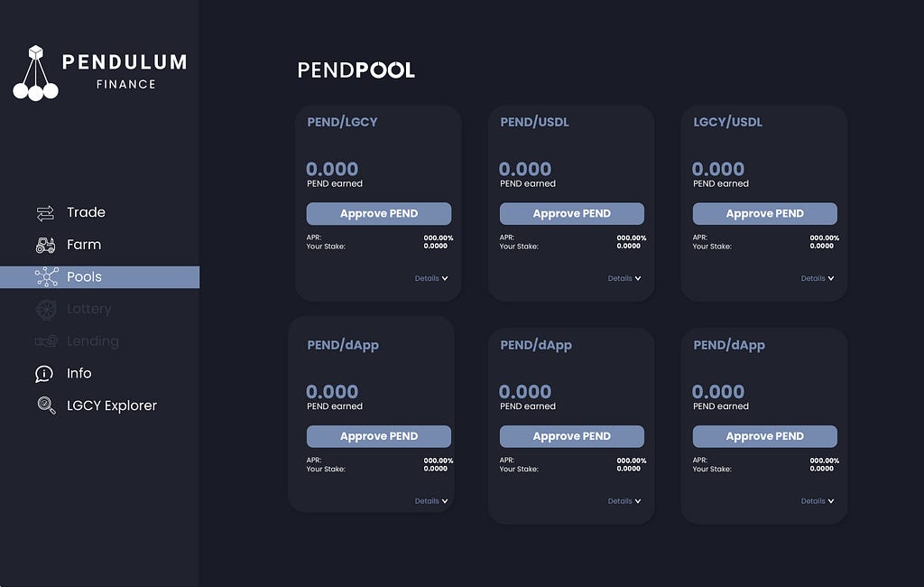Approve PEND in bottom-left PEND/dApp pool
924x587 pixels.
(x=379, y=436)
